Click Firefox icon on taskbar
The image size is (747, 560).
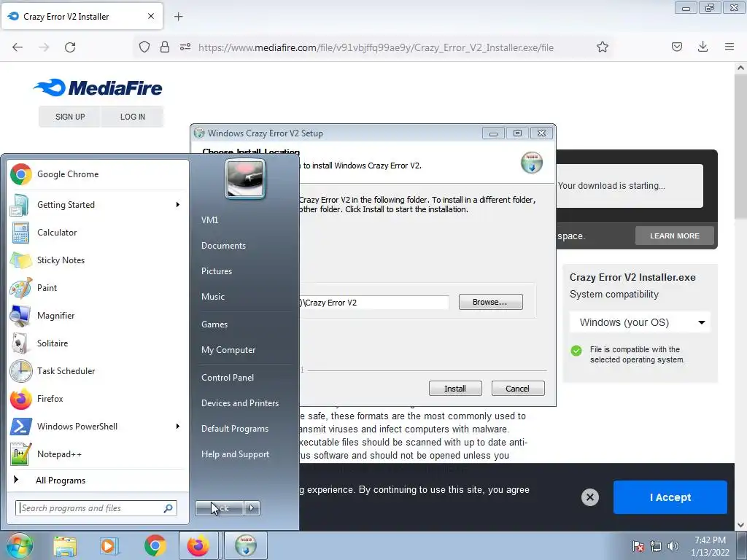[198, 545]
